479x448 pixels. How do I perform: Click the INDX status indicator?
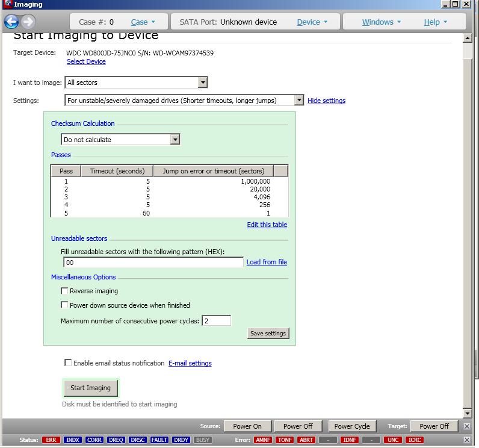(x=73, y=440)
